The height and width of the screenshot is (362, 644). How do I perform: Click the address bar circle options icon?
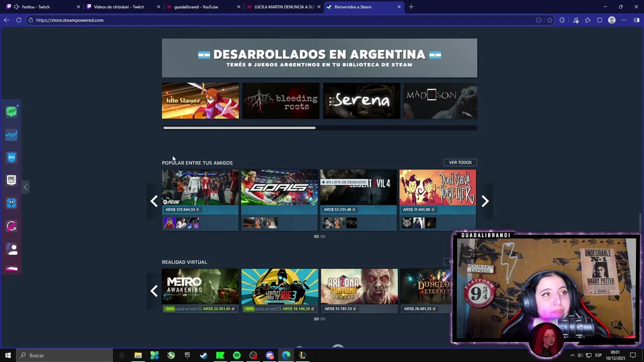click(538, 20)
